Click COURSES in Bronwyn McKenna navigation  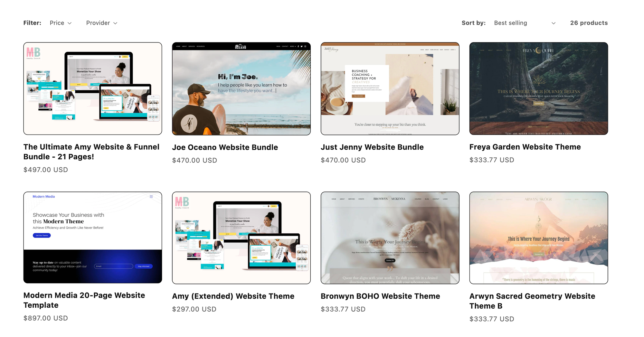point(418,199)
